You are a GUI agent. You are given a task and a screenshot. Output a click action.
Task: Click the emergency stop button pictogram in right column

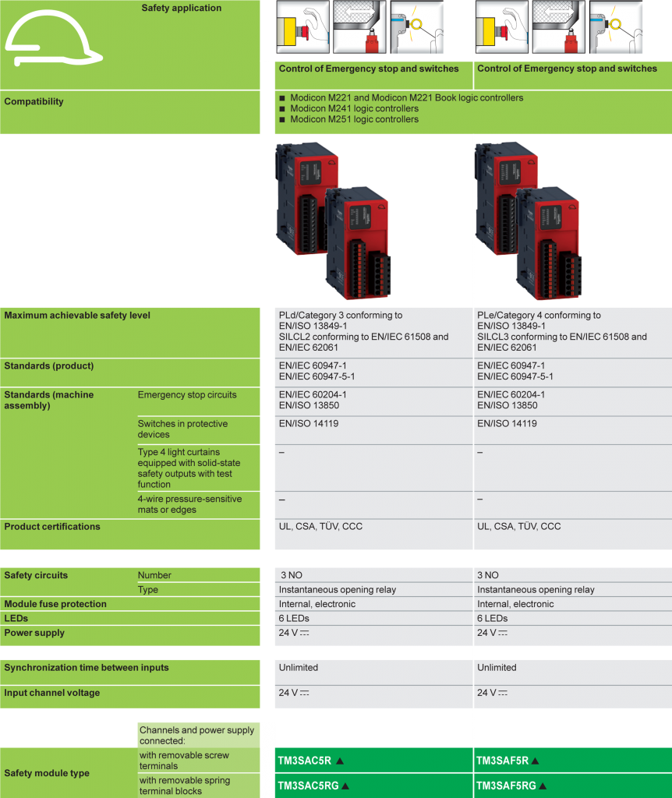tap(502, 26)
